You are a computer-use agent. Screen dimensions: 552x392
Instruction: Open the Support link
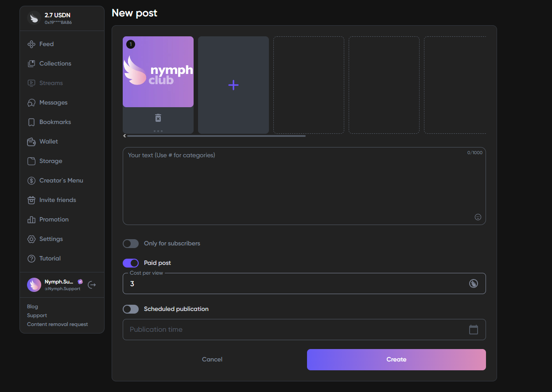(37, 315)
